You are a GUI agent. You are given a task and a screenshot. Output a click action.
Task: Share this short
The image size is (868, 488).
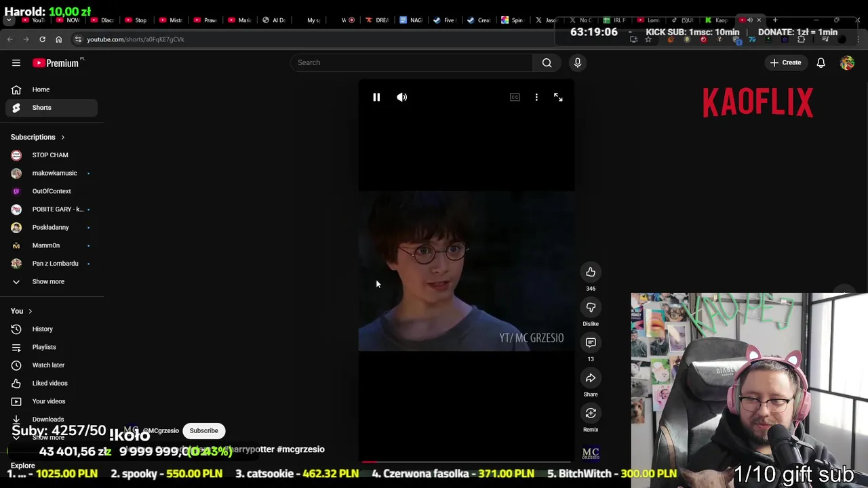coord(591,378)
